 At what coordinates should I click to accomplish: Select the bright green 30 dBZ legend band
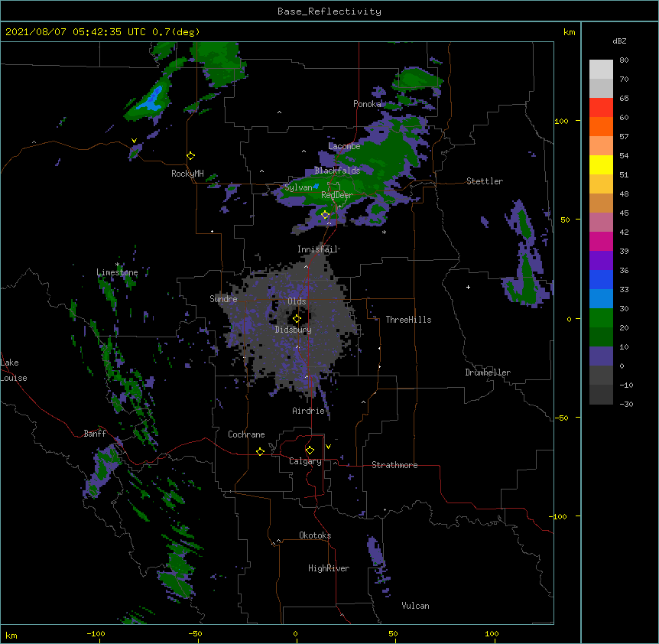click(601, 318)
